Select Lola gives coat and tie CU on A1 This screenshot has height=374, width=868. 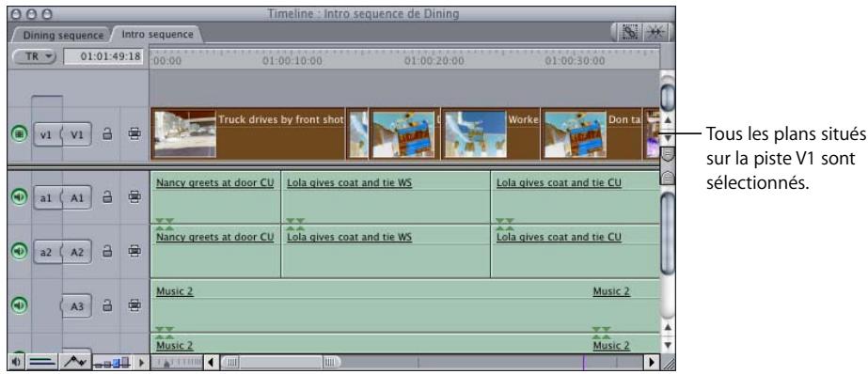coord(576,196)
